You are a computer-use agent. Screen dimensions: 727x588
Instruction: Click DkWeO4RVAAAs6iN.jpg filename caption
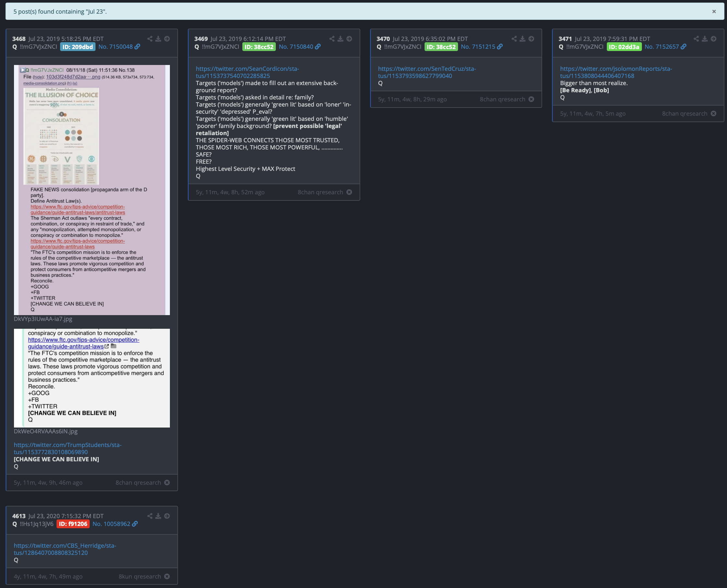(x=46, y=431)
